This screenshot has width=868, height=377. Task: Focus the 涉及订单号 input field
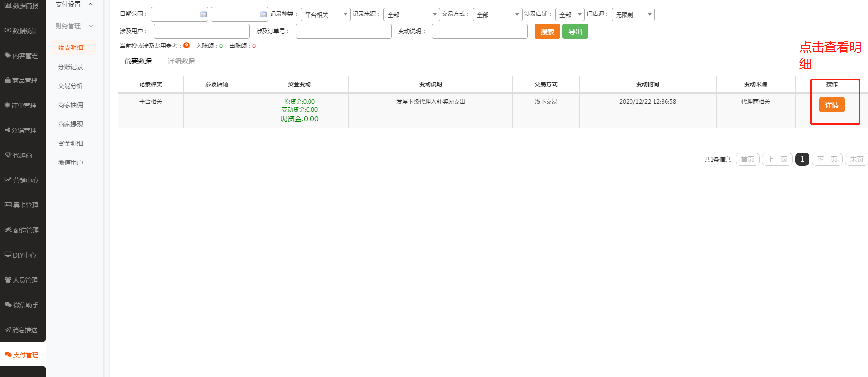343,32
